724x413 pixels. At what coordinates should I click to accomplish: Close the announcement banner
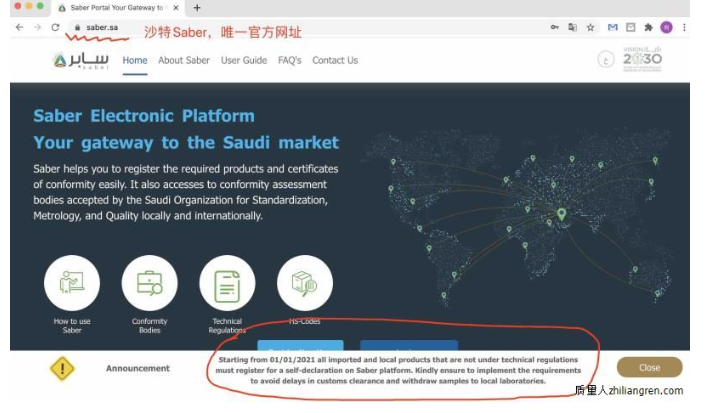pos(649,368)
